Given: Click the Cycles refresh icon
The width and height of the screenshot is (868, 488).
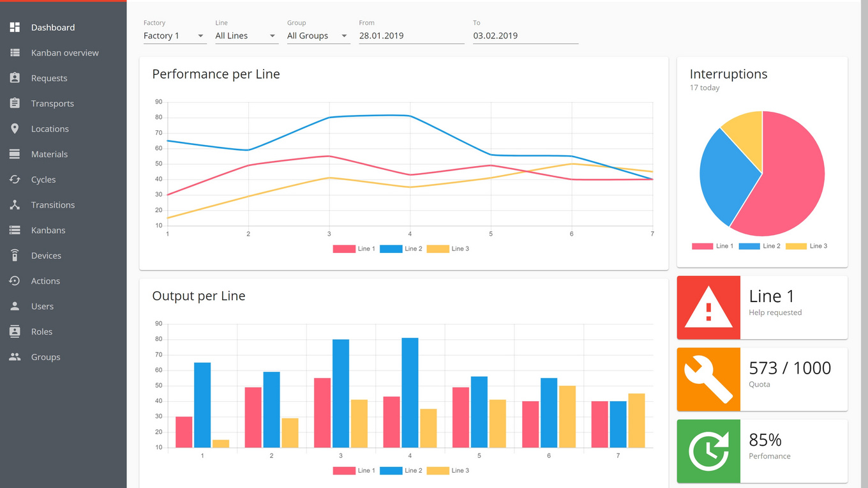Looking at the screenshot, I should point(15,179).
